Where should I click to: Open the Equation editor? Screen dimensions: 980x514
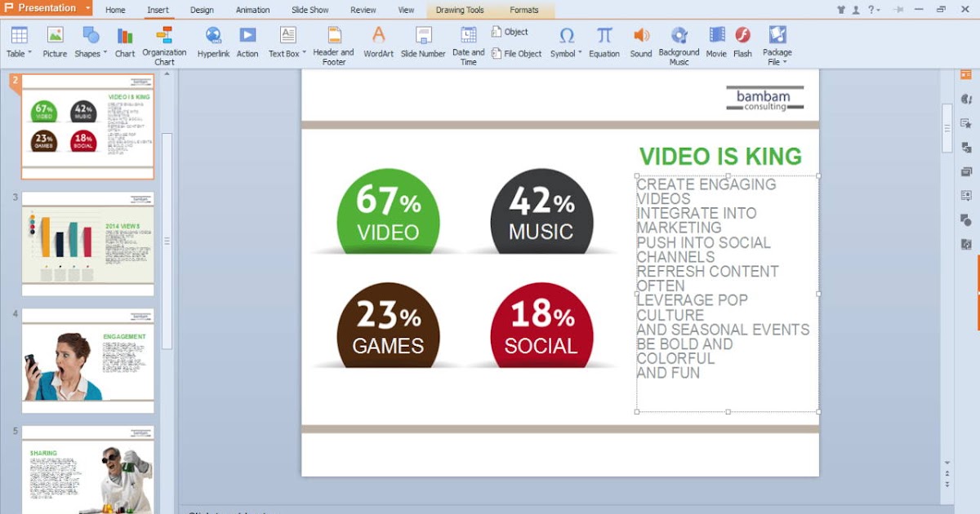click(x=604, y=42)
